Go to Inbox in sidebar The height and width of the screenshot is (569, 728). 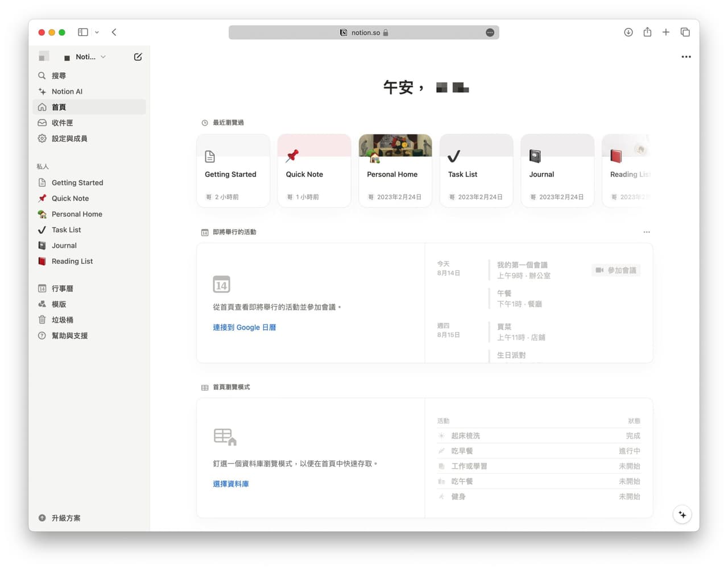click(x=62, y=123)
